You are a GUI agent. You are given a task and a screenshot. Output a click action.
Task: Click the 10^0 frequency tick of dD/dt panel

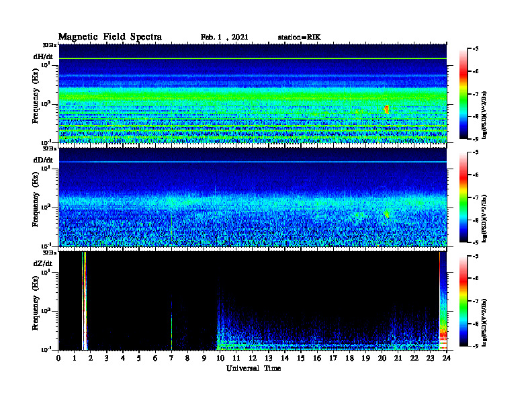(46, 207)
